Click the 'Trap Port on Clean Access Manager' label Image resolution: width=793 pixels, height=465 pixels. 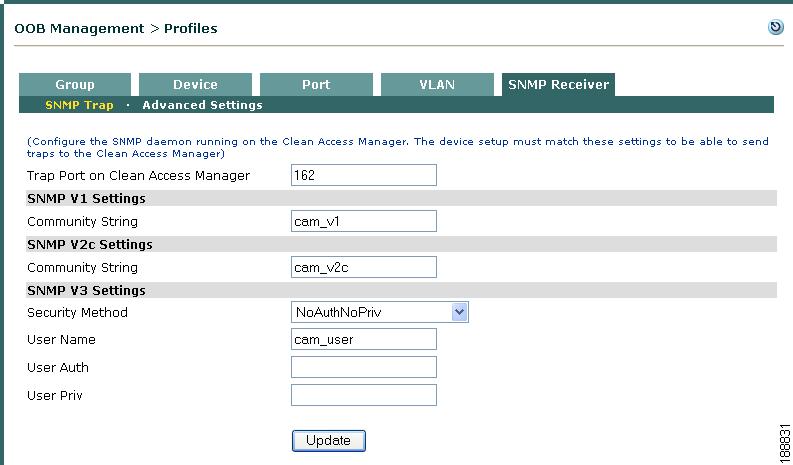(x=138, y=176)
